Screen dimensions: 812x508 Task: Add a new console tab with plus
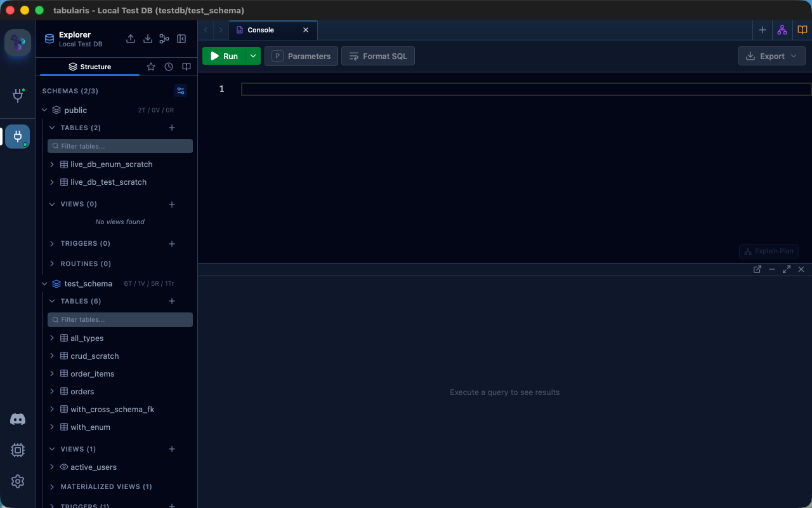click(763, 30)
